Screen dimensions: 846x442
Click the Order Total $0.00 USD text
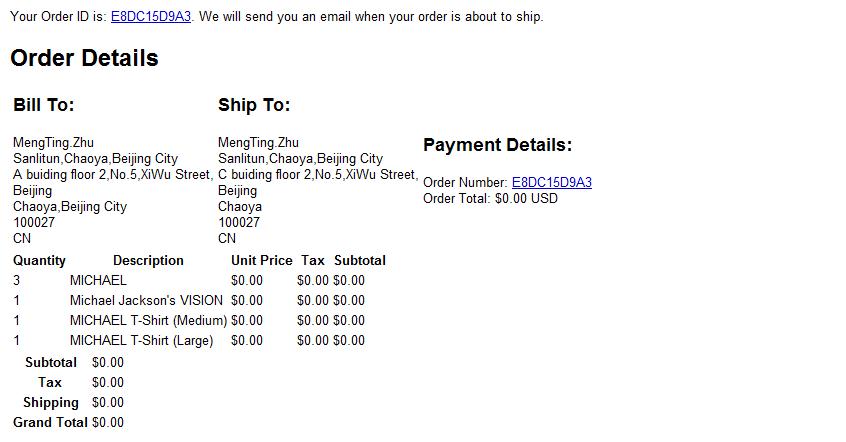click(490, 199)
